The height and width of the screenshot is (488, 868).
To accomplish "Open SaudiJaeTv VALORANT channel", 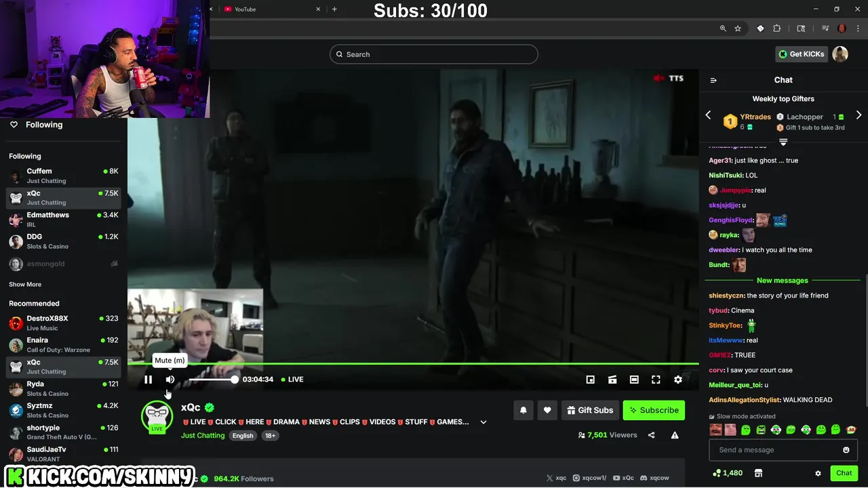I will pos(64,454).
